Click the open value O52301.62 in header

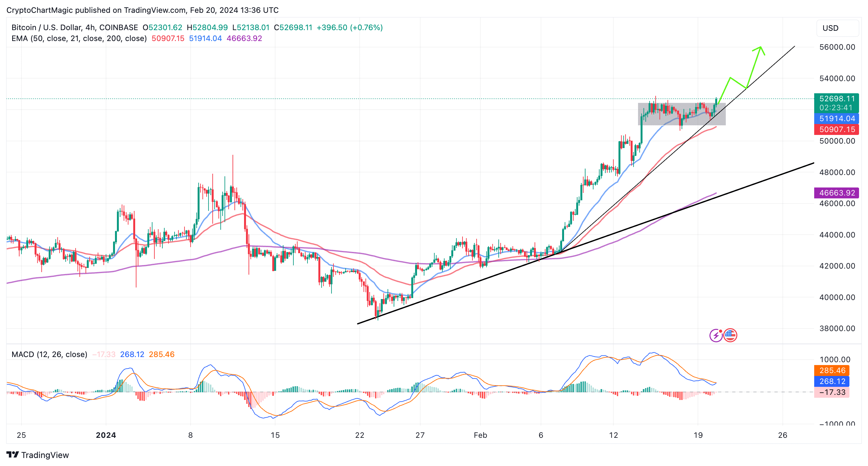(162, 27)
